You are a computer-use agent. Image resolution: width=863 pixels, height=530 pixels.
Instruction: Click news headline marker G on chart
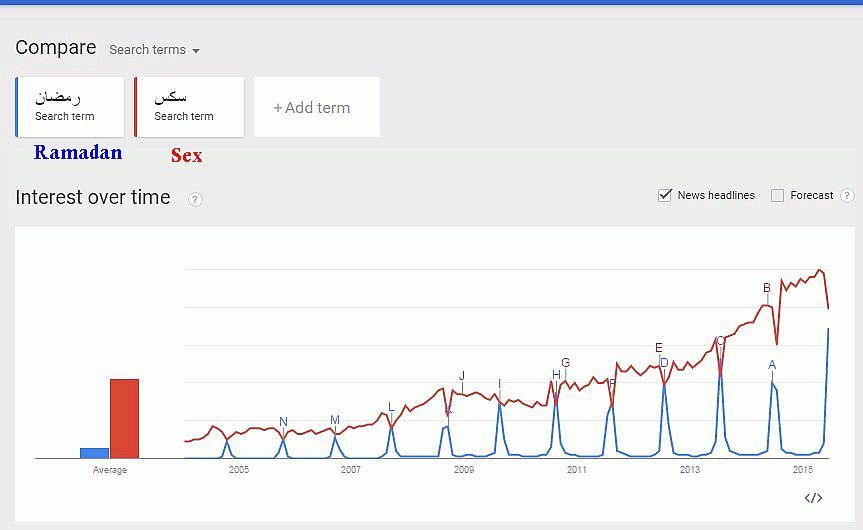pos(565,363)
